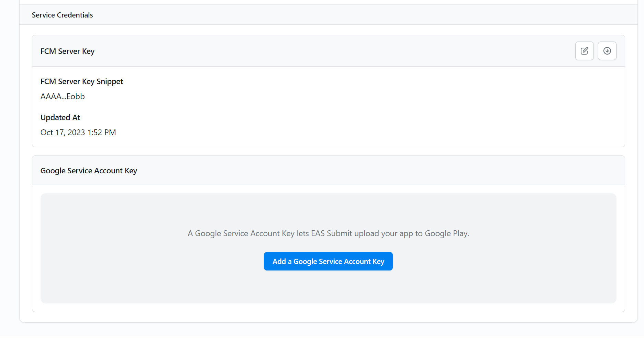Click the Updated At label
The width and height of the screenshot is (644, 346).
click(60, 117)
